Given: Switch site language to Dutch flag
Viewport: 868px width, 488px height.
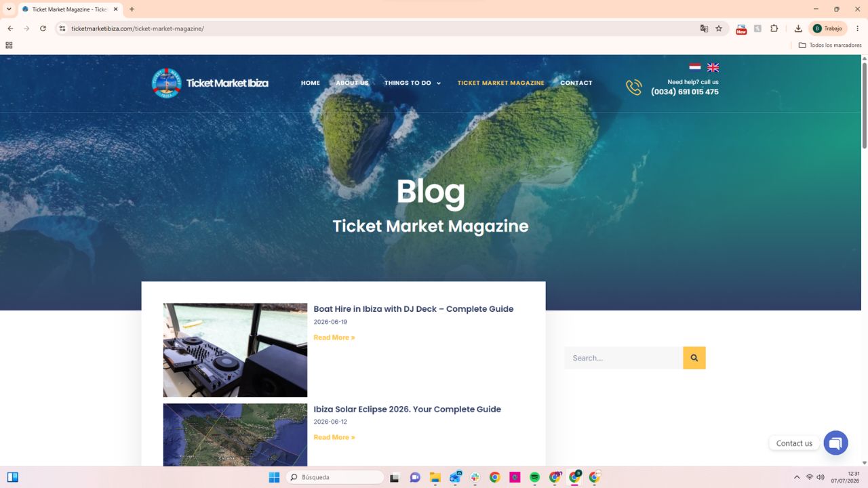Looking at the screenshot, I should pos(694,67).
